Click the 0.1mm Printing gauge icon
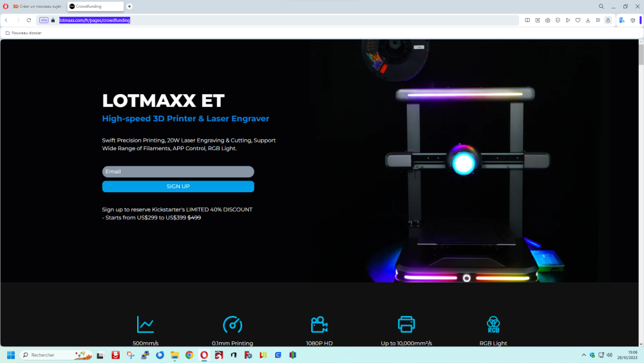The image size is (644, 363). (x=232, y=324)
